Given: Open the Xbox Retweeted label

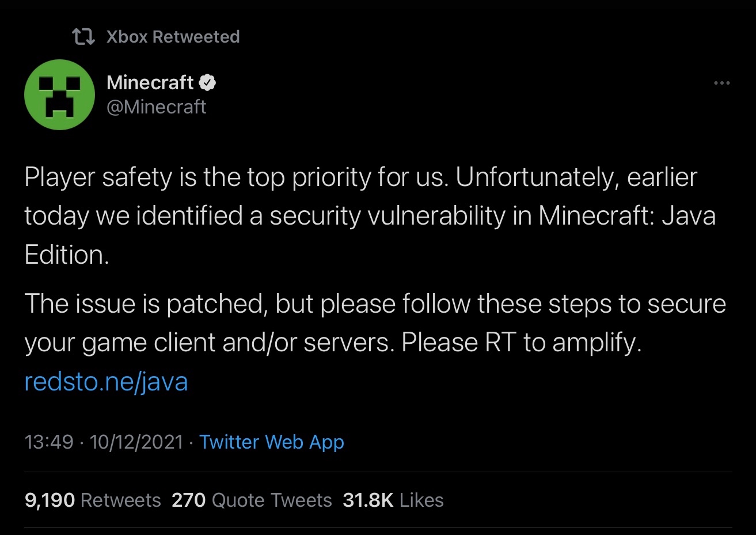Looking at the screenshot, I should [x=173, y=37].
